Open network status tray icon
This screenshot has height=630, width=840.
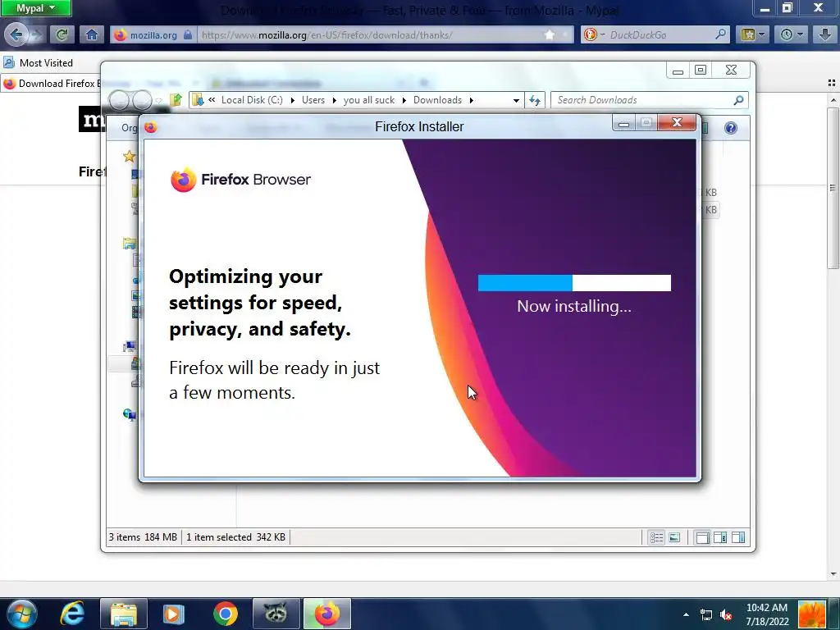(x=706, y=614)
